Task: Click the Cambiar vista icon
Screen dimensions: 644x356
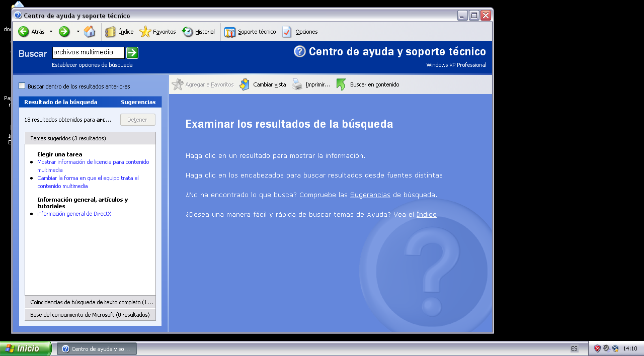Action: [x=245, y=84]
